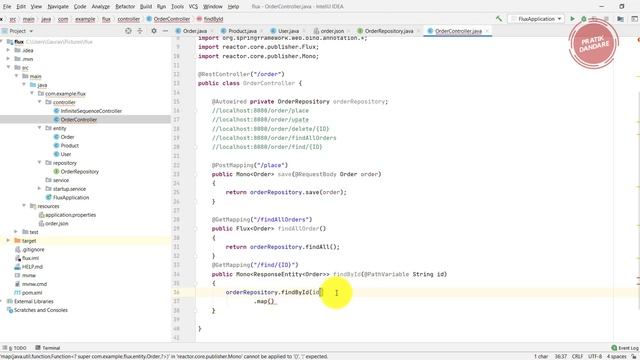Click the UTF-8 encoding indicator

[595, 356]
